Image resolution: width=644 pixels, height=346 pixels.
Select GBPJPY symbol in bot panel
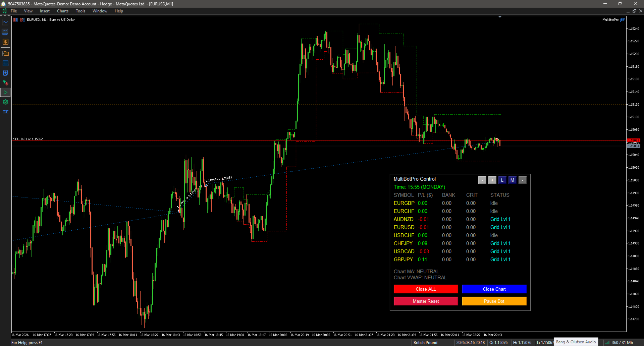coord(403,259)
